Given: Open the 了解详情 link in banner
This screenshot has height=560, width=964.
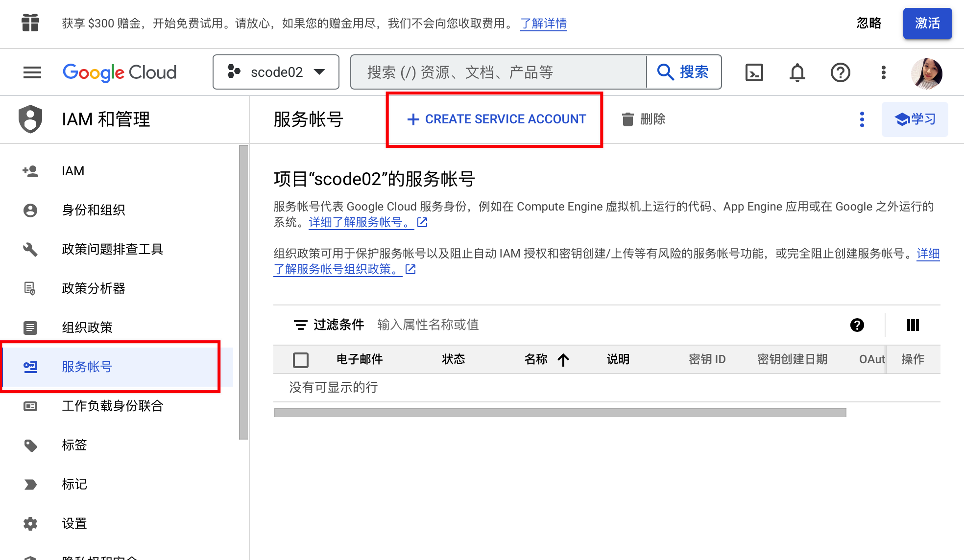Looking at the screenshot, I should 543,23.
